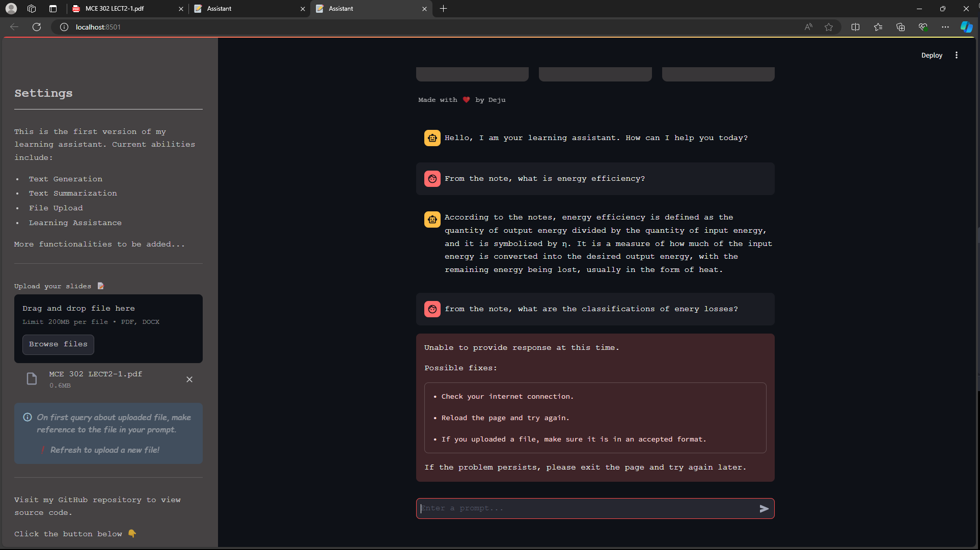This screenshot has height=550, width=980.
Task: Close the MCE 302 LECT2-1.pdf tab
Action: pyautogui.click(x=181, y=9)
